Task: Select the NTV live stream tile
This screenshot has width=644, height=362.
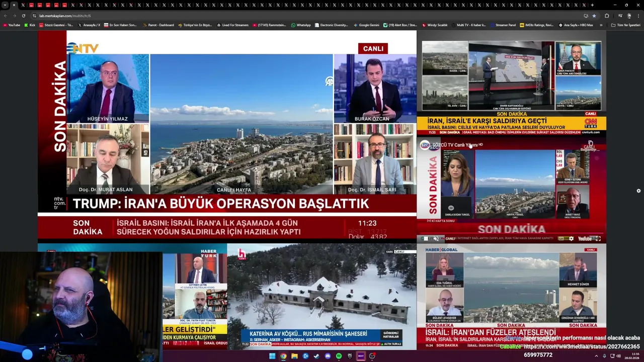Action: click(x=227, y=135)
